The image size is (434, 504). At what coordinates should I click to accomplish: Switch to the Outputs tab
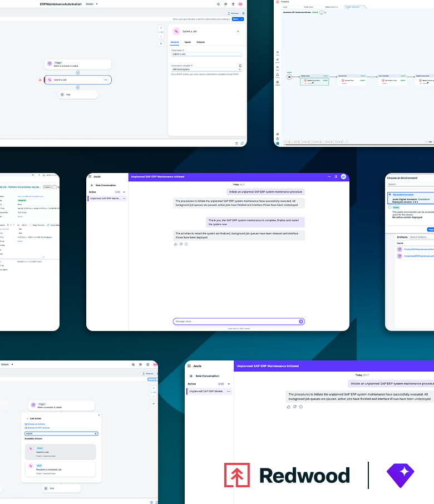click(201, 42)
